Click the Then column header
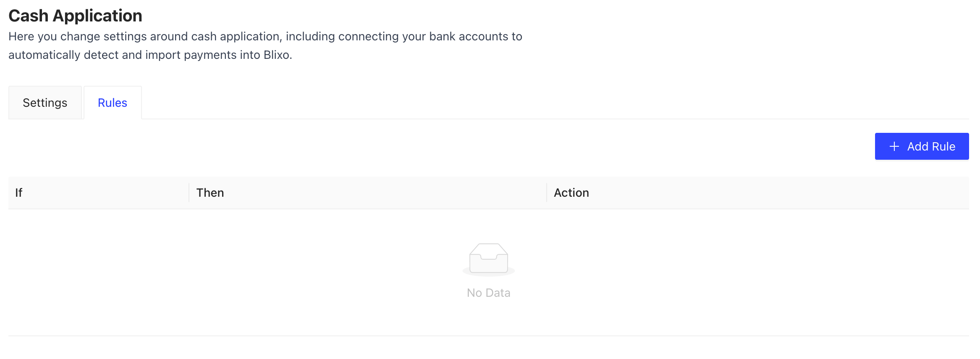 pyautogui.click(x=210, y=193)
